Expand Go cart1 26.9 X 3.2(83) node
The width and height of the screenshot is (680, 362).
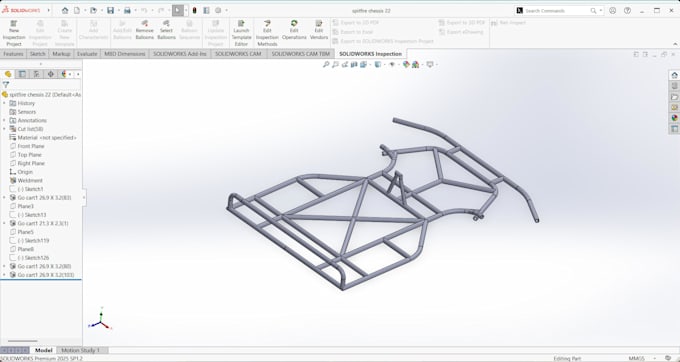[4, 198]
